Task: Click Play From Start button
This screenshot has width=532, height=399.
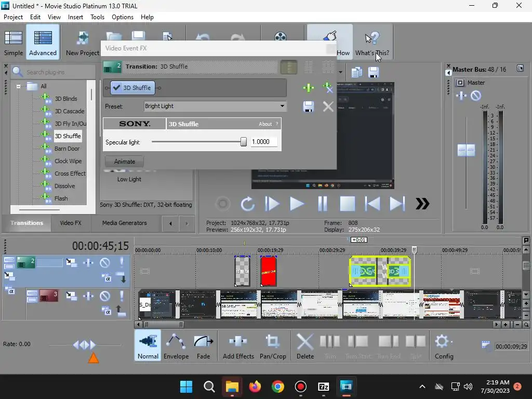Action: tap(272, 204)
